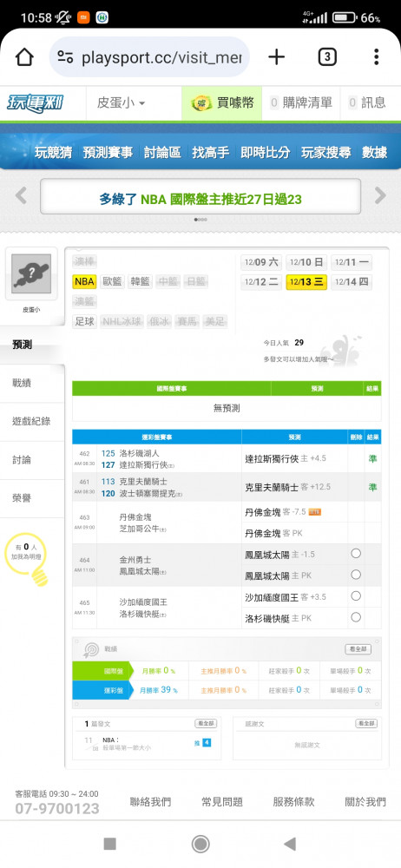This screenshot has width=401, height=868.
Task: Open 聯絡我們 footer link
Action: click(x=150, y=801)
